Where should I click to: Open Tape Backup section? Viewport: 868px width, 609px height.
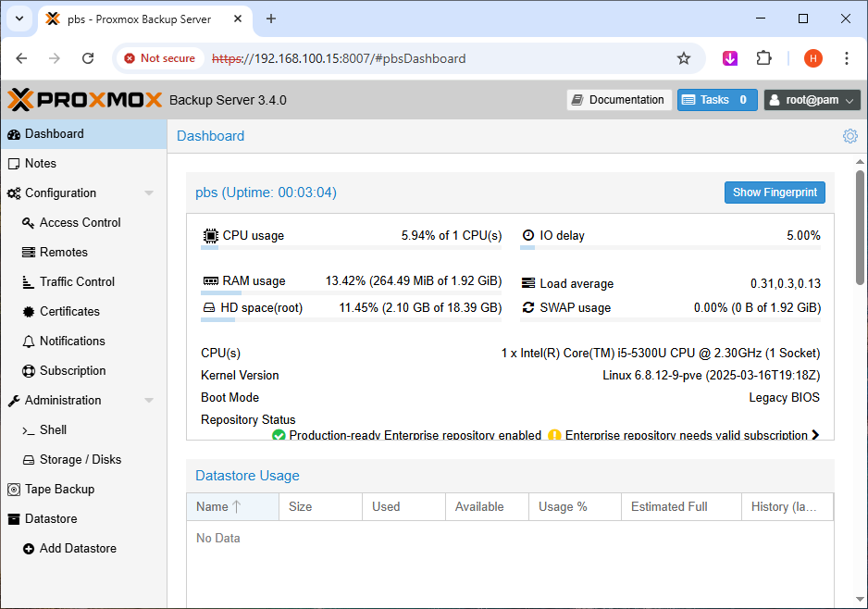click(83, 490)
